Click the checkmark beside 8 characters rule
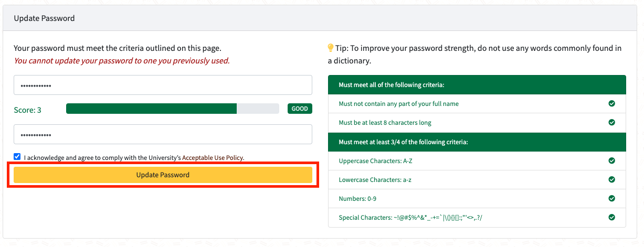The width and height of the screenshot is (644, 247). click(x=611, y=123)
